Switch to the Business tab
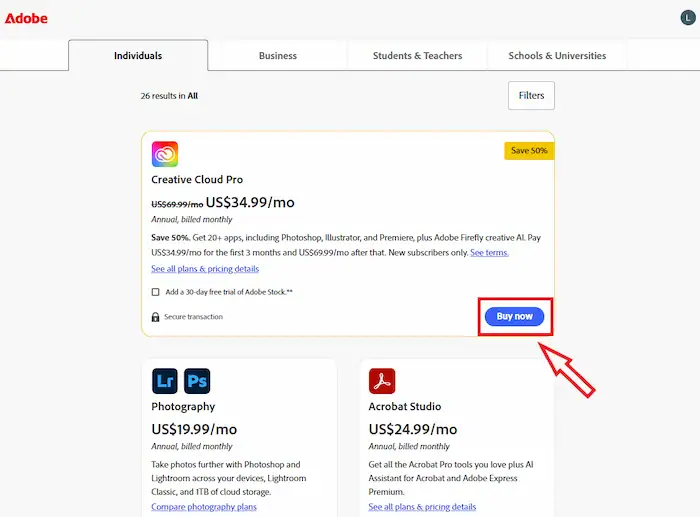The image size is (700, 517). (x=278, y=56)
